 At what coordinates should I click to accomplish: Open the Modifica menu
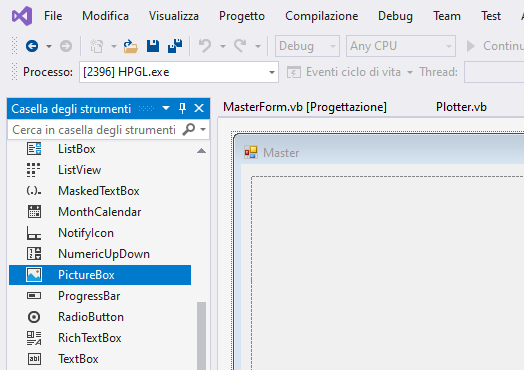(105, 16)
